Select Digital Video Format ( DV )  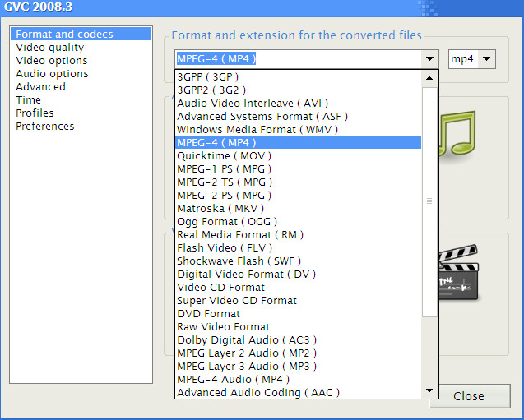click(x=298, y=275)
